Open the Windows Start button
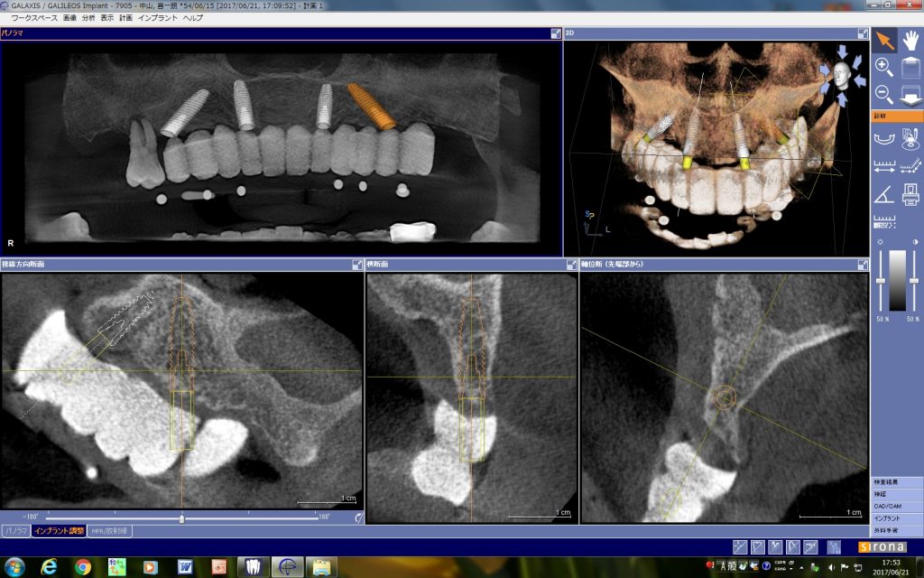The height and width of the screenshot is (578, 924). coord(14,567)
